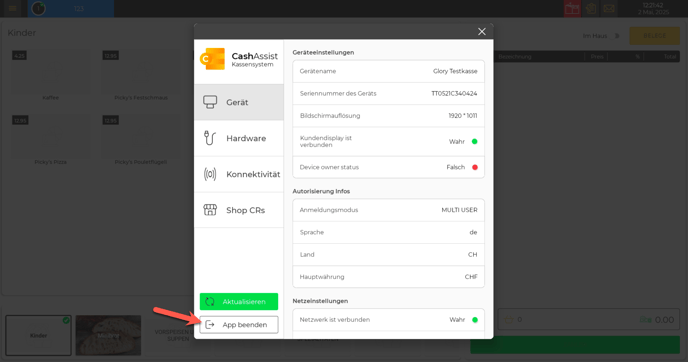
Task: Click the Autorisierung Infos heading
Action: tap(321, 191)
